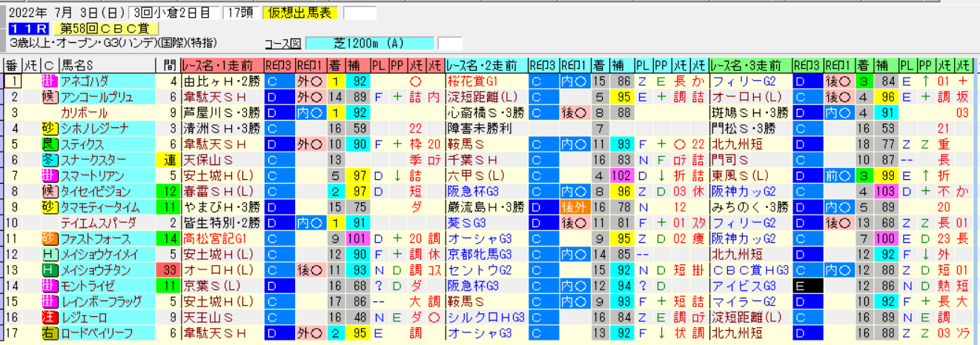Click the purple 掛 badge beside アネゴハダ

pos(50,81)
